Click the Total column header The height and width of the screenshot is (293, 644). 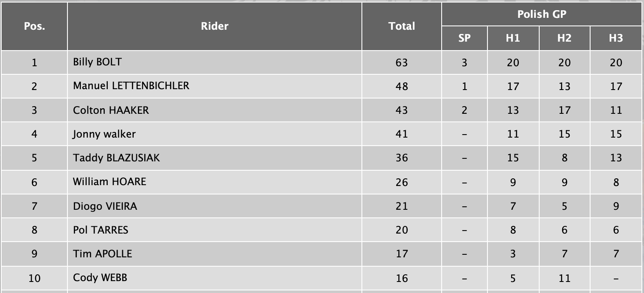tap(401, 26)
